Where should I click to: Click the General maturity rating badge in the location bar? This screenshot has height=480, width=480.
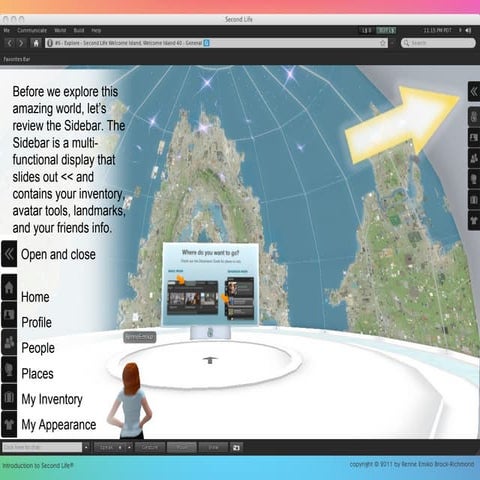click(x=206, y=43)
